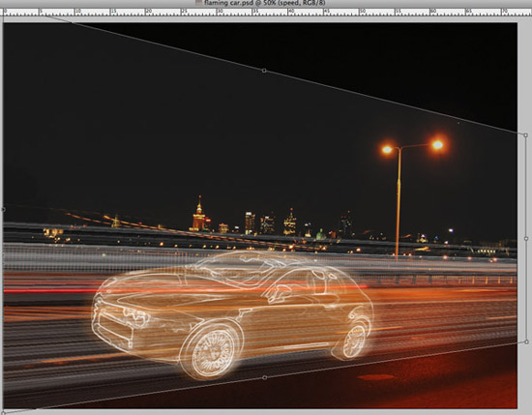Click the horizontal ruler at mark 10

pos(76,12)
